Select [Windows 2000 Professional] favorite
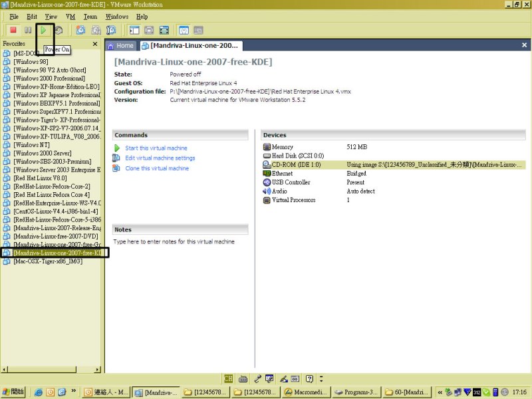The image size is (532, 399). coord(49,78)
